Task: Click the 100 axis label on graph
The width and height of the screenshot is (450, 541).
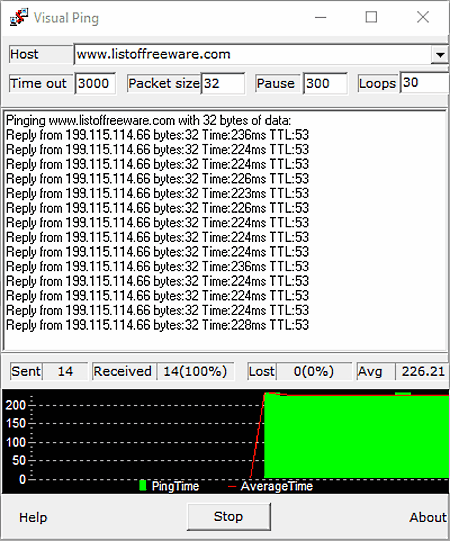Action: [x=16, y=442]
